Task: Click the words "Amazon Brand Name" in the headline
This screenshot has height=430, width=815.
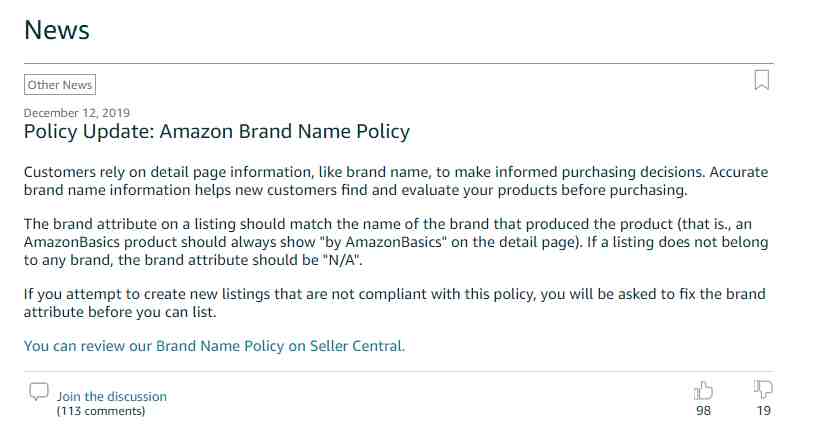Action: (255, 131)
